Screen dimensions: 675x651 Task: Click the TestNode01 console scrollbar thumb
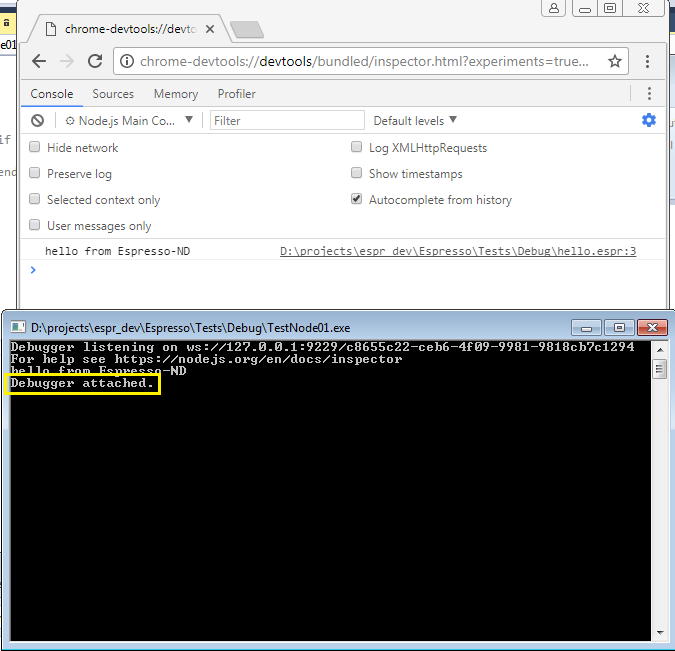[659, 369]
